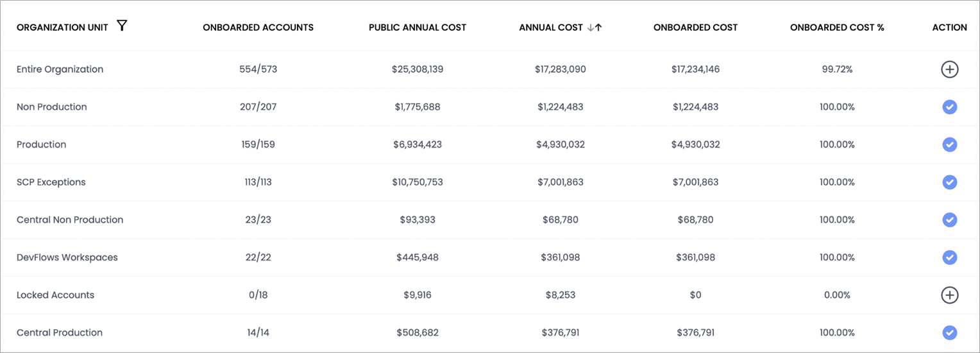Screen dimensions: 980x353
Task: Click the plus icon for Locked Accounts
Action: tap(949, 295)
